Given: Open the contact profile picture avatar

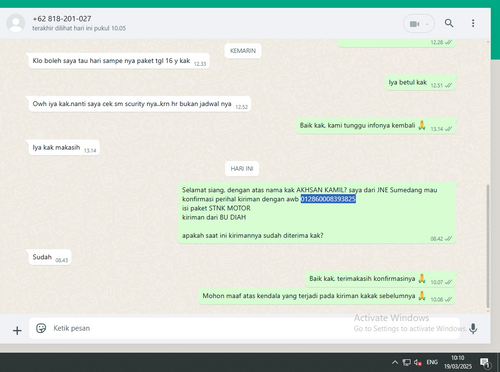Looking at the screenshot, I should pyautogui.click(x=16, y=23).
